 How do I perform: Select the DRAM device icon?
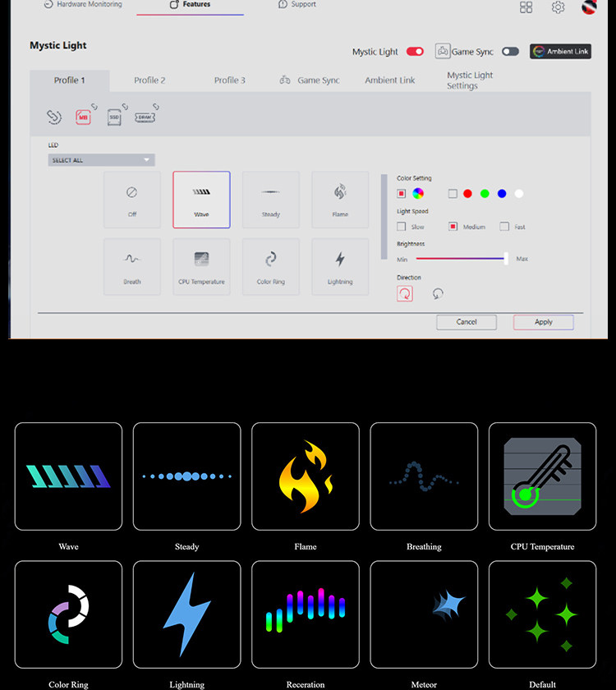coord(145,117)
